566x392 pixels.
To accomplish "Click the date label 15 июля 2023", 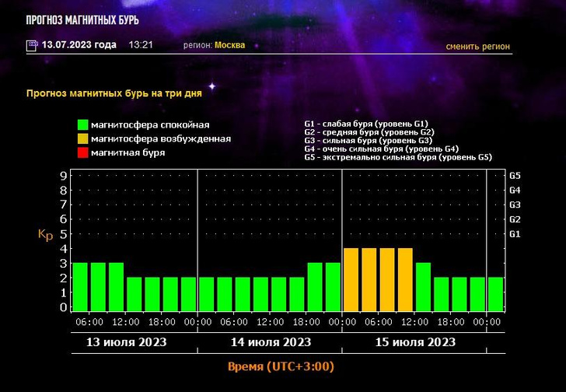I will [x=415, y=342].
